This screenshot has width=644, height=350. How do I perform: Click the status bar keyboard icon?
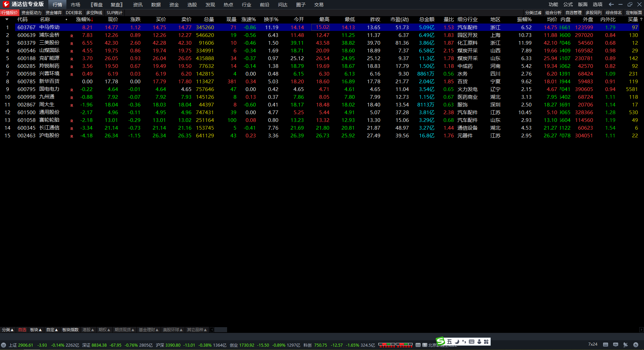(x=605, y=345)
